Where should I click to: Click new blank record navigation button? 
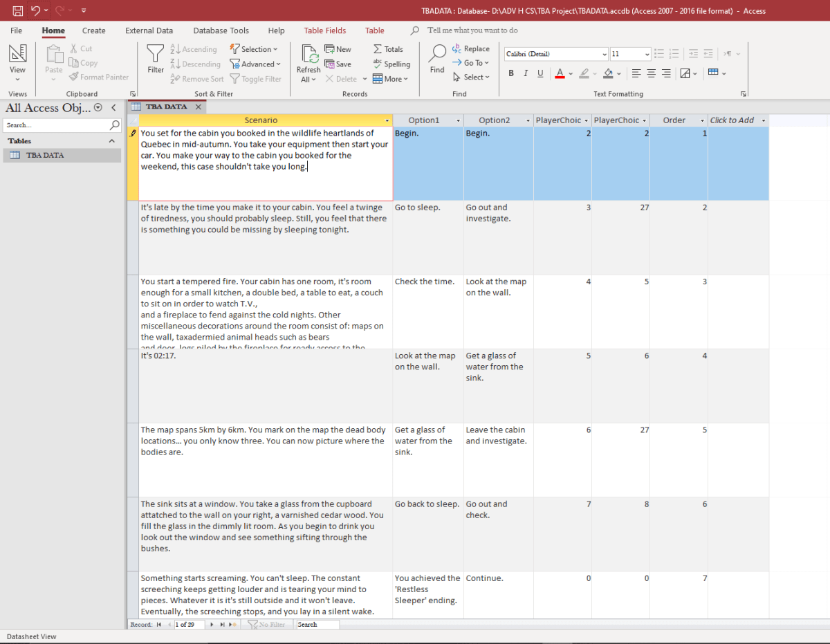(x=233, y=624)
